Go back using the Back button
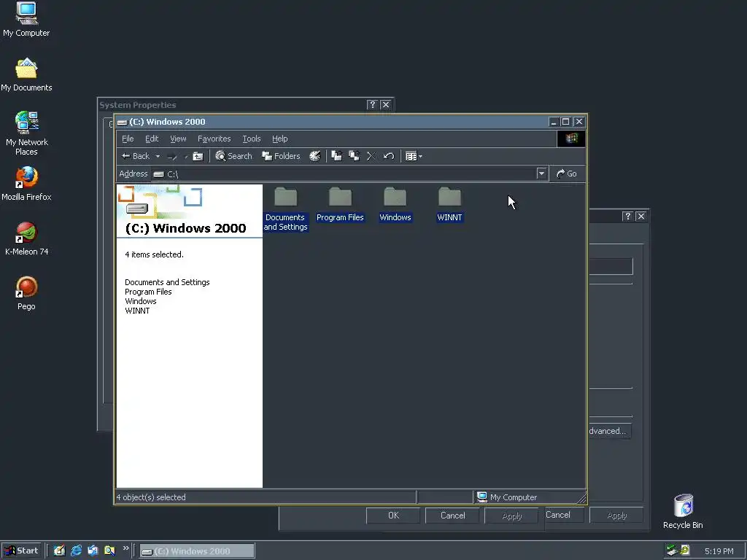This screenshot has width=747, height=560. point(135,156)
